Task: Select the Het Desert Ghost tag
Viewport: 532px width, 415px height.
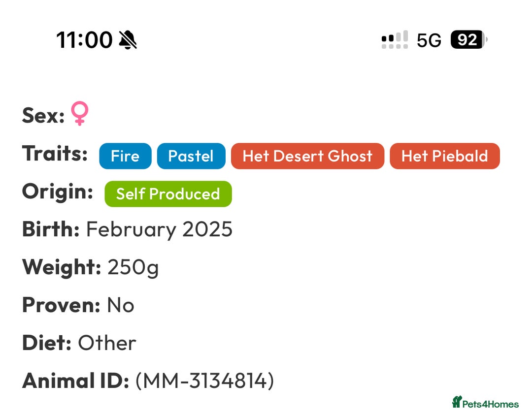Action: (x=307, y=156)
